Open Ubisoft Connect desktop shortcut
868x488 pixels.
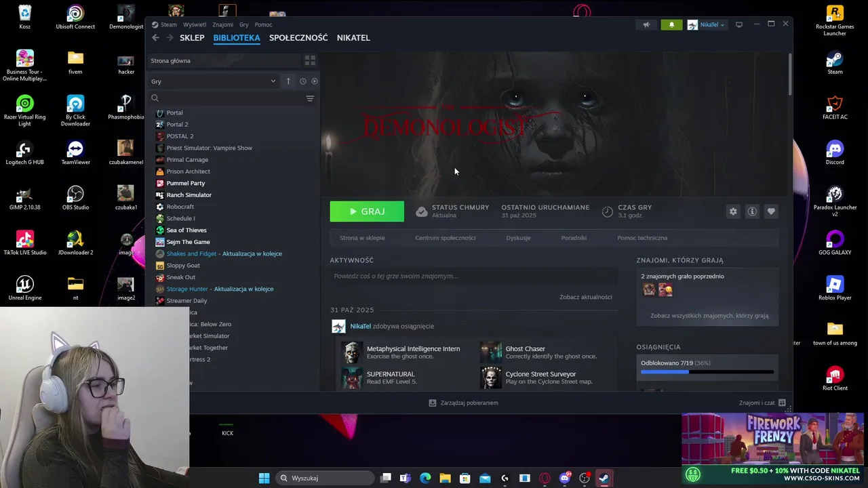click(75, 17)
